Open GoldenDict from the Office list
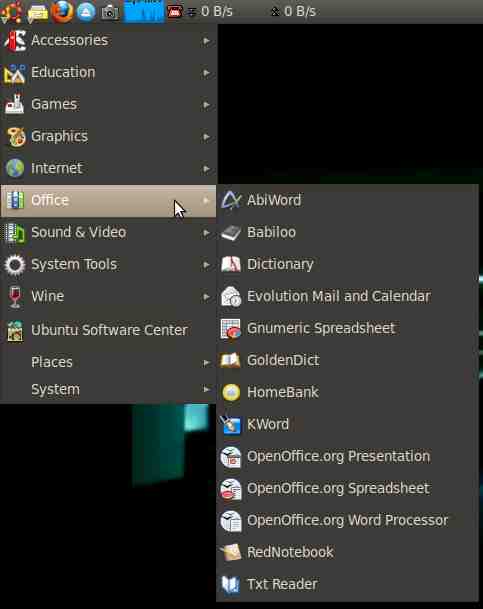Screen dimensions: 483x609 pos(347,360)
